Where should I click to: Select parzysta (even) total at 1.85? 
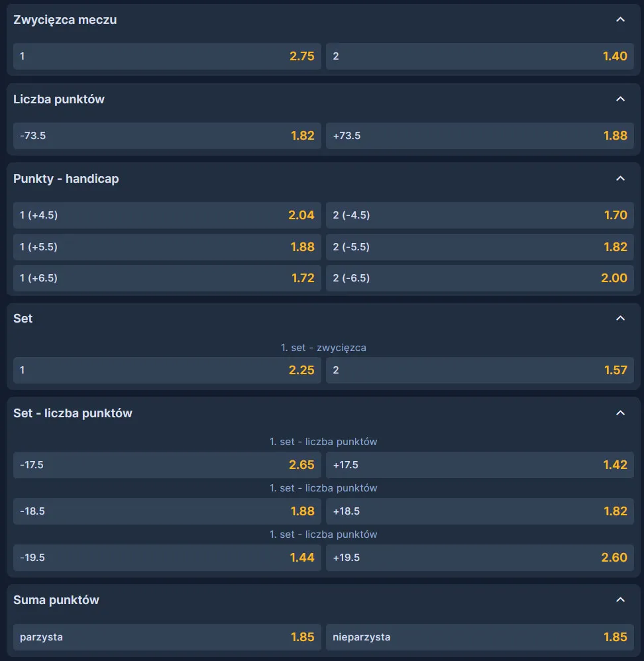(x=167, y=637)
